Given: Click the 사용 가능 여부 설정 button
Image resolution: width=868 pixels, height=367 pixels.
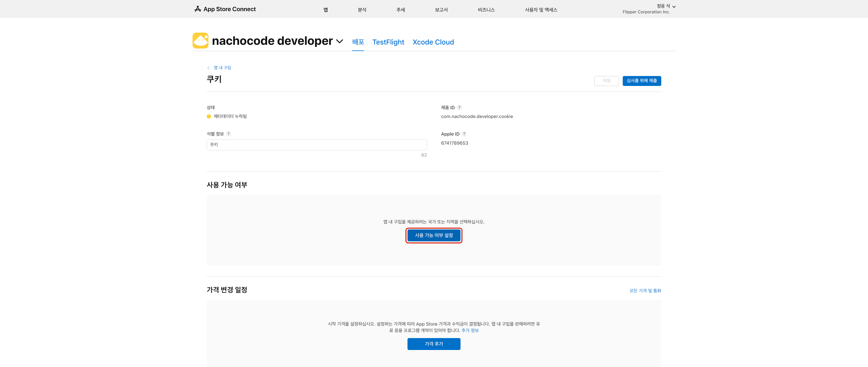Looking at the screenshot, I should 434,235.
